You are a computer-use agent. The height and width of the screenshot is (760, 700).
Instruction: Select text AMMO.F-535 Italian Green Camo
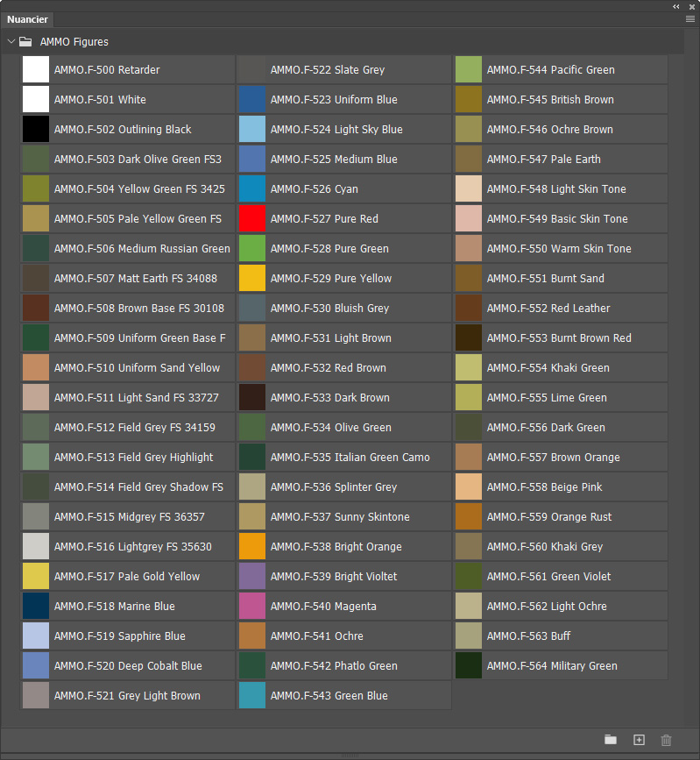(350, 457)
